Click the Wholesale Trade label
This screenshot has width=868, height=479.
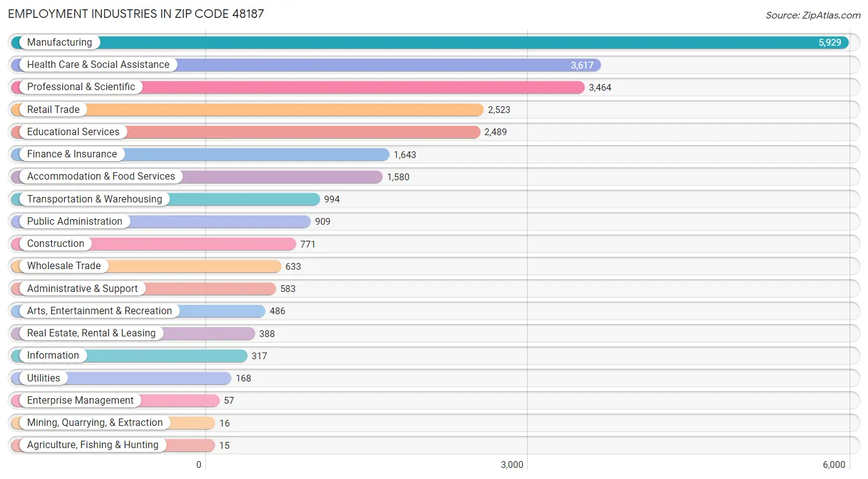click(64, 266)
